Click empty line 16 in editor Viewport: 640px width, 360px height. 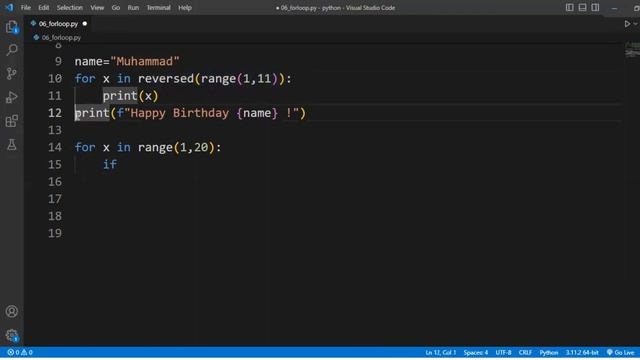347,182
